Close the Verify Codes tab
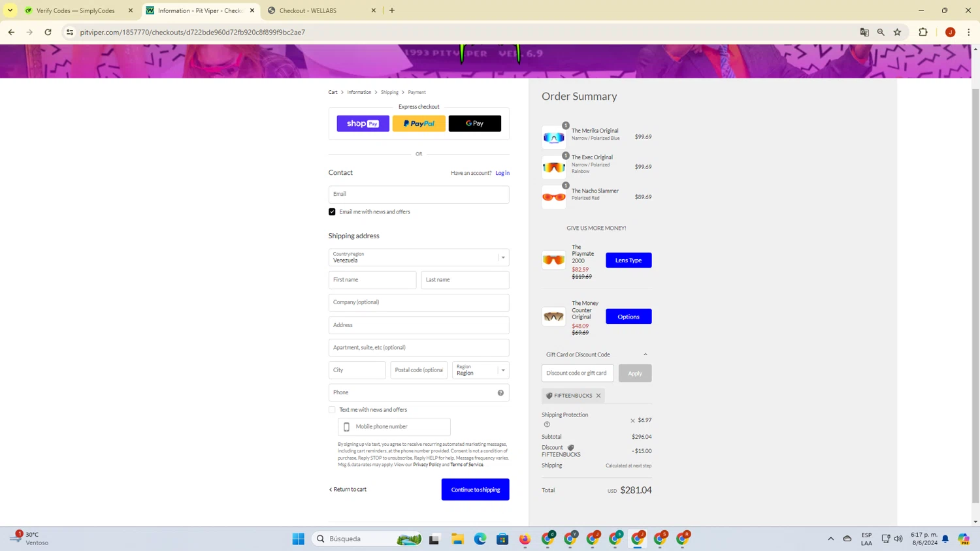980x551 pixels. pyautogui.click(x=131, y=10)
